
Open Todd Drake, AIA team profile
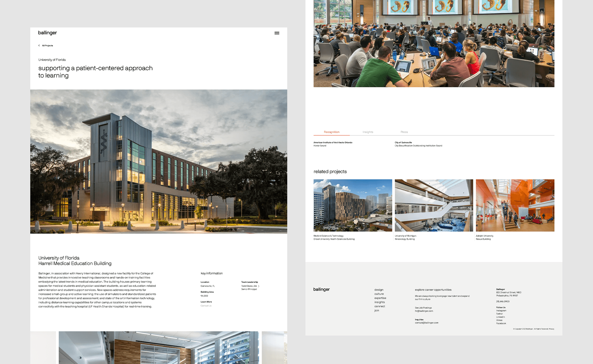249,286
